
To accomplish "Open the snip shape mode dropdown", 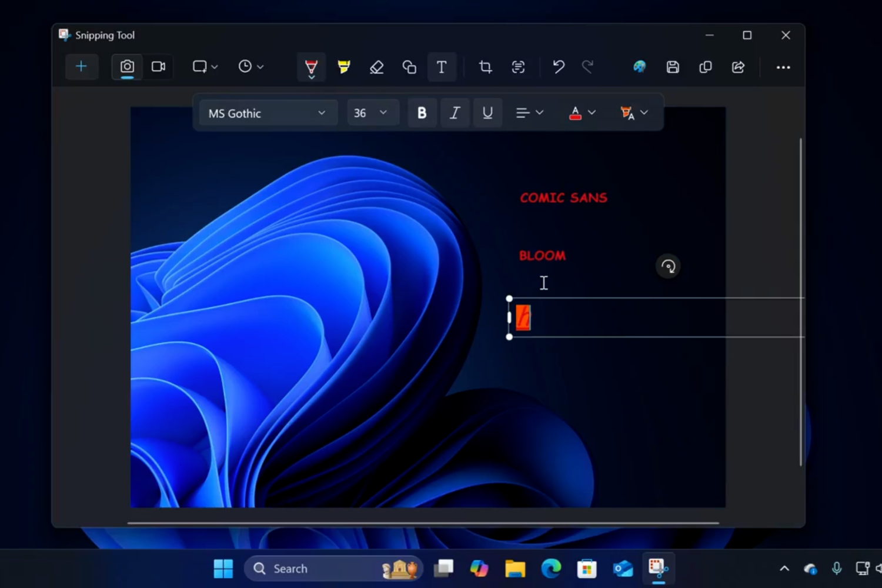I will coord(205,66).
